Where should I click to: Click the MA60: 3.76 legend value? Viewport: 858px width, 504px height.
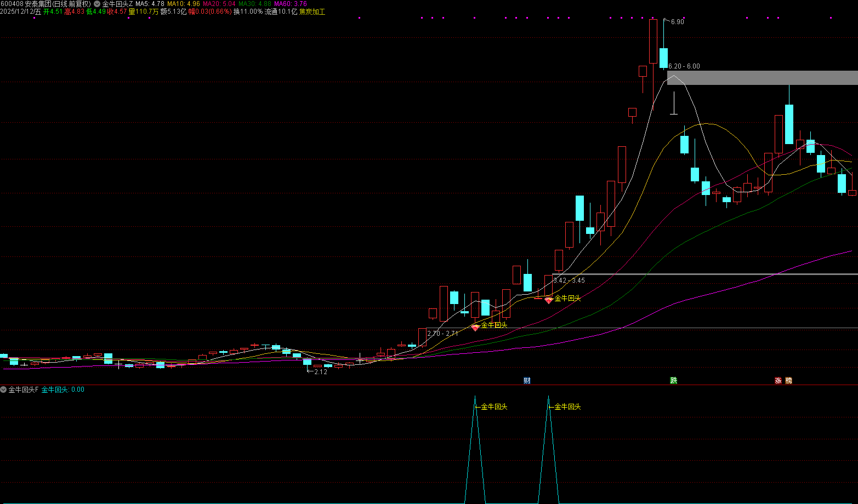click(x=291, y=4)
